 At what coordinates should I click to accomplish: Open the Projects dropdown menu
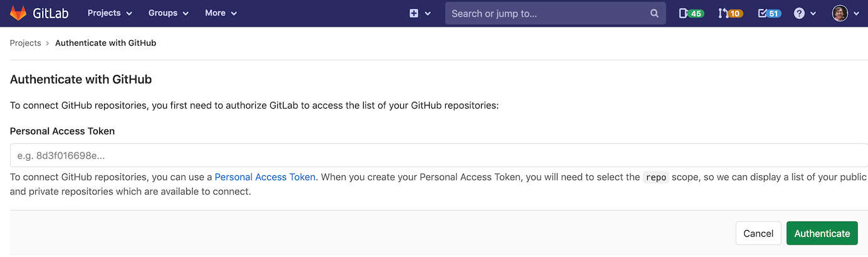[110, 13]
